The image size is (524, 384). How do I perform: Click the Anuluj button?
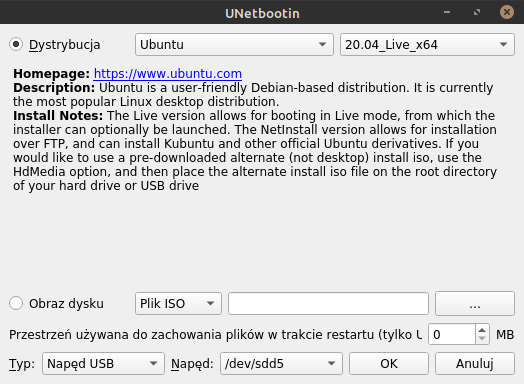tap(475, 363)
